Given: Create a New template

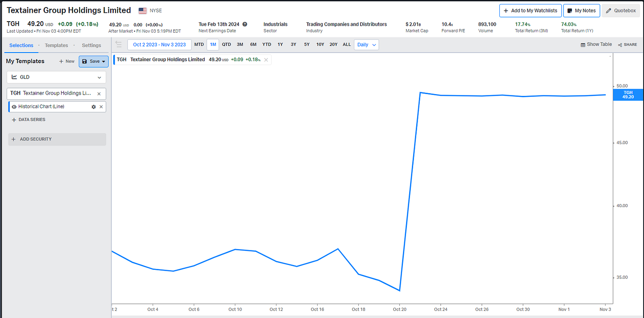Looking at the screenshot, I should tap(67, 61).
